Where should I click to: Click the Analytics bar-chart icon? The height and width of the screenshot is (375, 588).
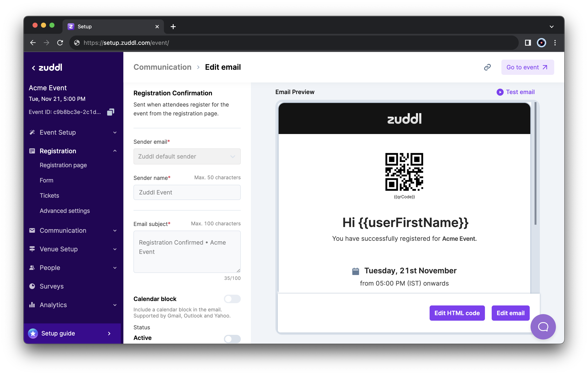32,305
